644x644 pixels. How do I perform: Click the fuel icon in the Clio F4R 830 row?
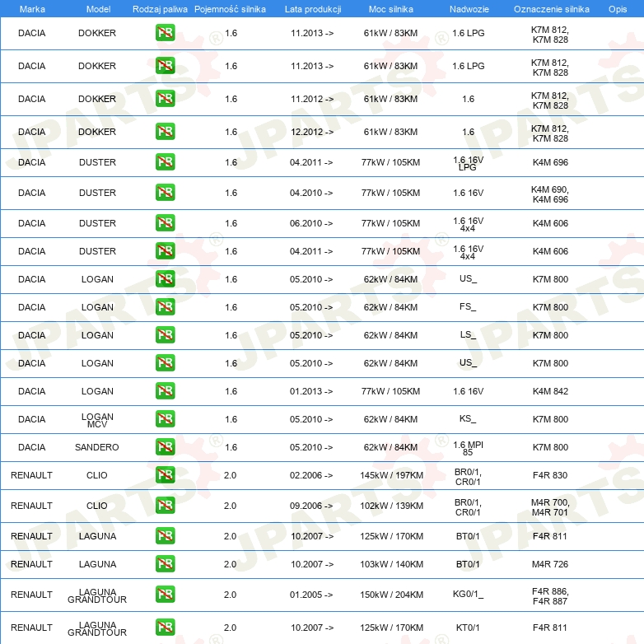(165, 475)
